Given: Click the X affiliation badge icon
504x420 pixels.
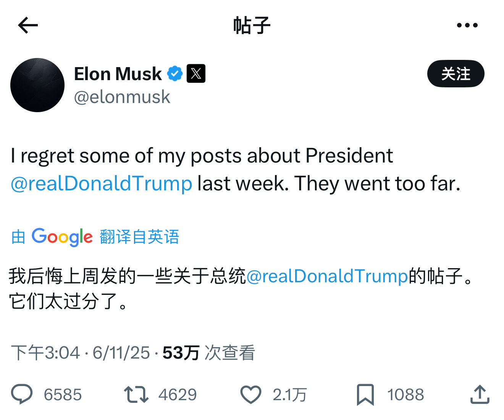Looking at the screenshot, I should tap(196, 74).
